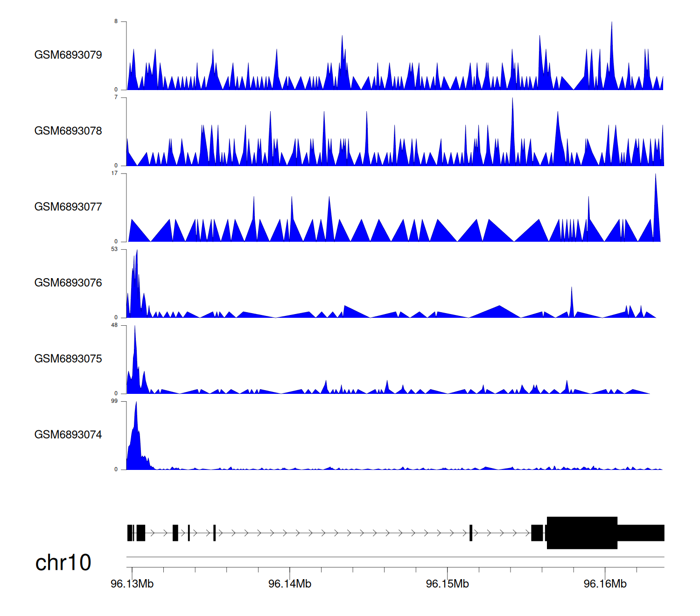Select the 96.14Mb position label
The image size is (700, 616).
click(x=290, y=584)
